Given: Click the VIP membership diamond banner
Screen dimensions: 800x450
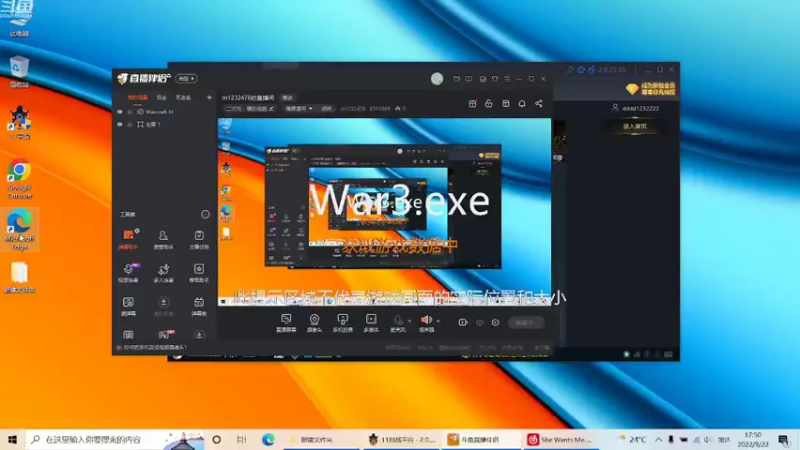Looking at the screenshot, I should (x=651, y=89).
